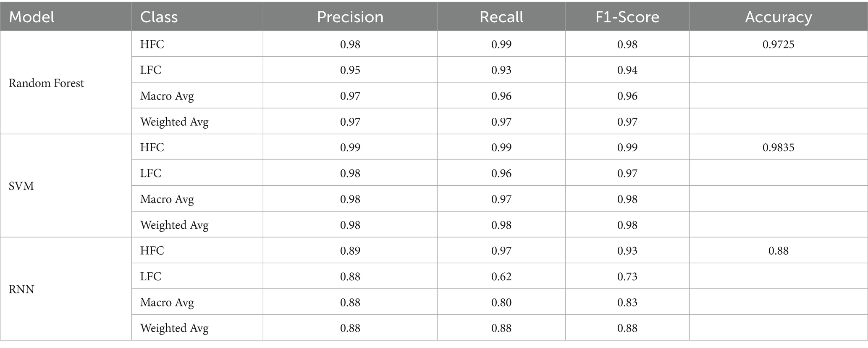Click the Macro Avg label under Random Forest
868x348 pixels.
167,96
